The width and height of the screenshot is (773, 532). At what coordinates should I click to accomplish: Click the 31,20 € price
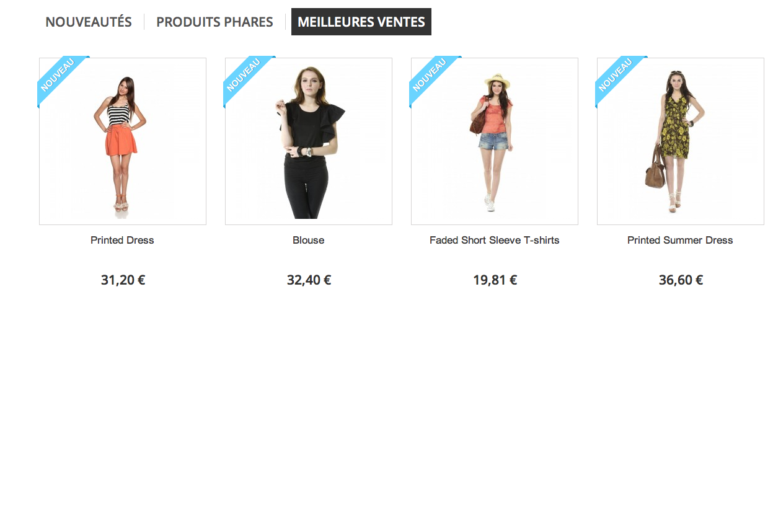pyautogui.click(x=123, y=280)
